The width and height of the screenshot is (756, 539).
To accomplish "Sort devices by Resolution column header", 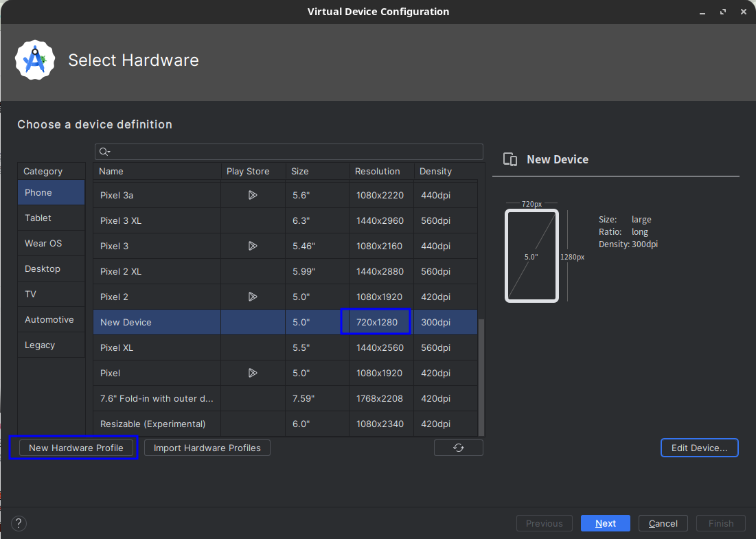I will click(377, 171).
